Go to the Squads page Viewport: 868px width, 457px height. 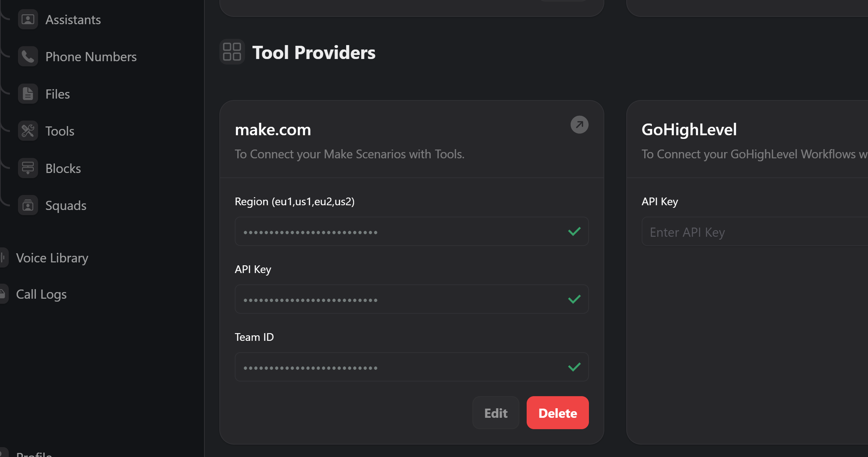coord(66,206)
